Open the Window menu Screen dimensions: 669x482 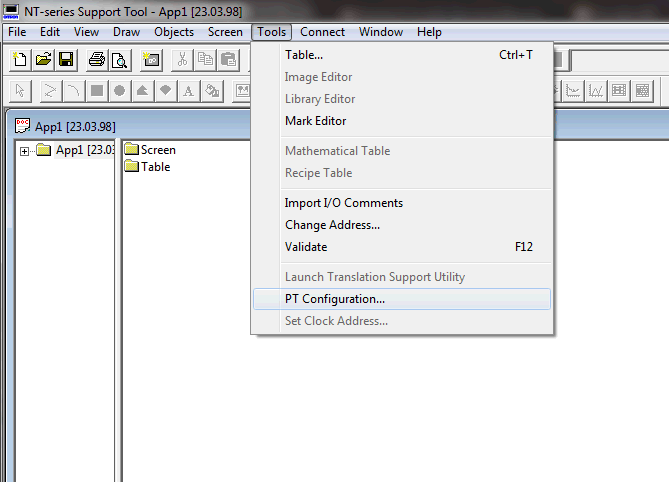[x=381, y=32]
